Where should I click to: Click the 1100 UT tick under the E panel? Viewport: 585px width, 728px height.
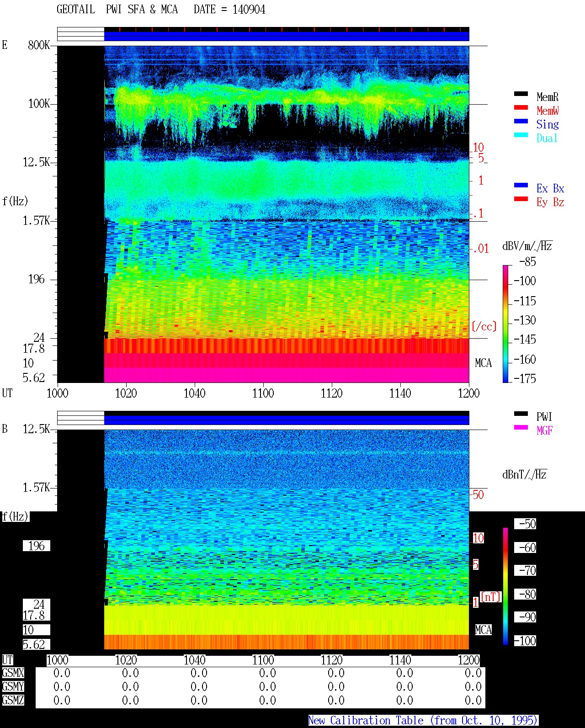[x=263, y=393]
